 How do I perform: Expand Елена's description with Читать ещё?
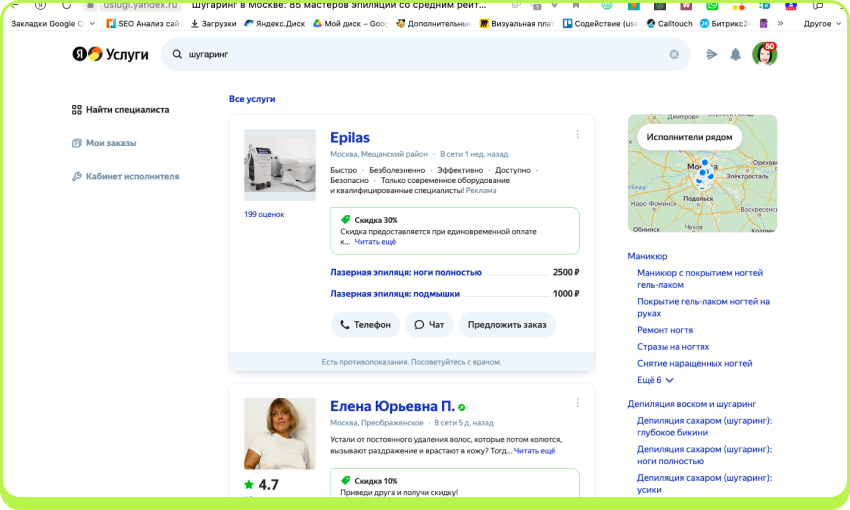(x=534, y=450)
